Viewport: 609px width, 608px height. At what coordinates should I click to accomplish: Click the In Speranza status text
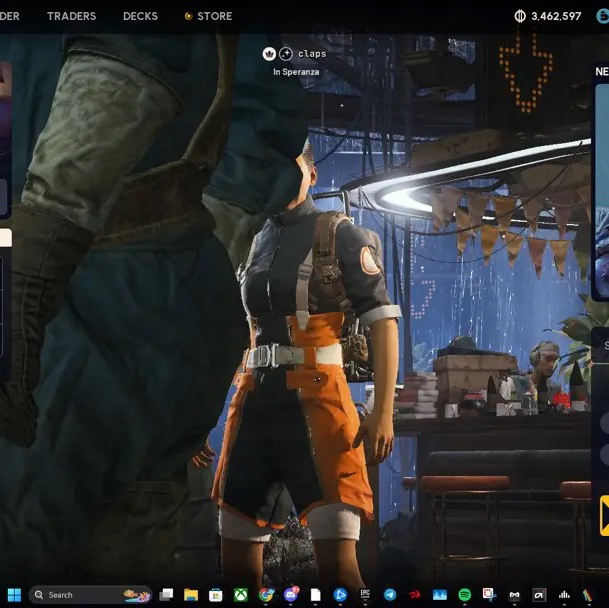pos(296,72)
